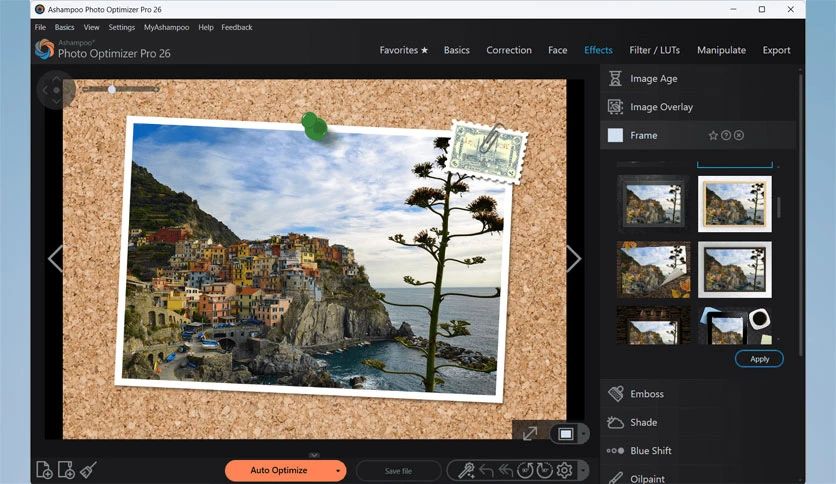Close the Frame effect panel
Screen dimensions: 836x484
(x=738, y=135)
